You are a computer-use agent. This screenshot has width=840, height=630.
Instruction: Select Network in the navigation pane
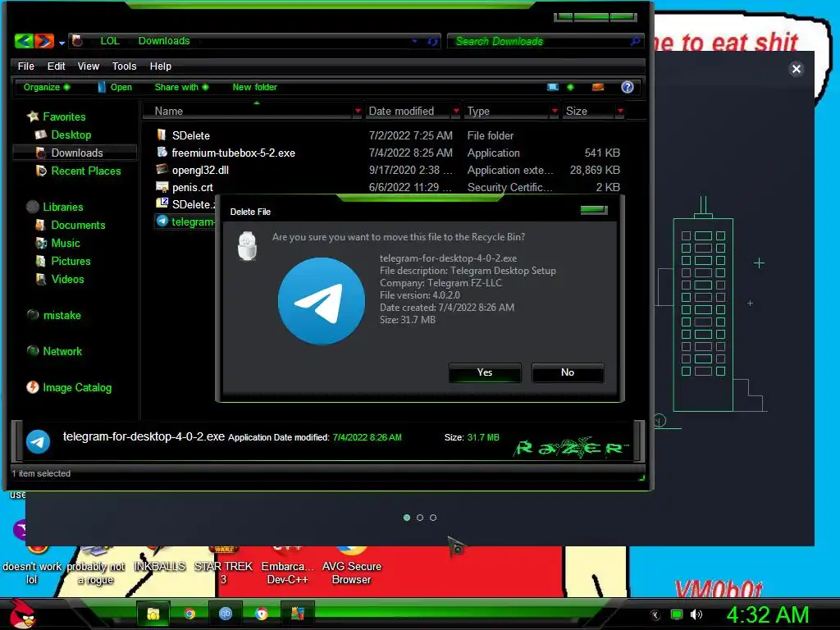pos(62,351)
